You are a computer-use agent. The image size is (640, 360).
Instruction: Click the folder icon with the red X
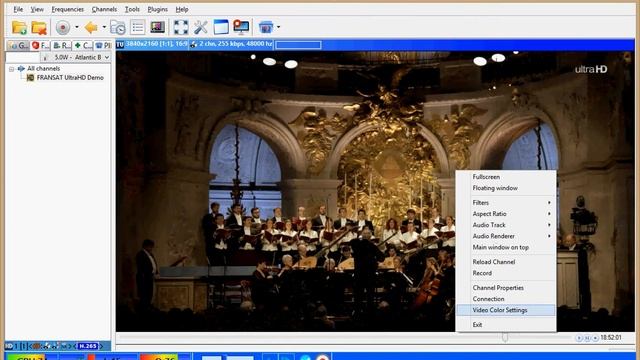pyautogui.click(x=39, y=27)
